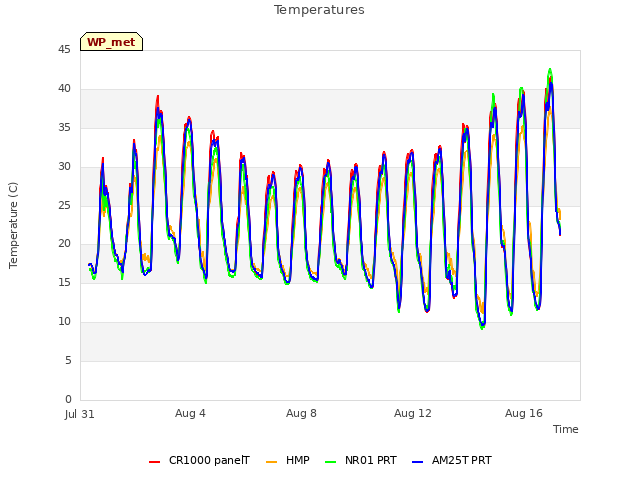Click the 40 y-axis tick label

(64, 89)
